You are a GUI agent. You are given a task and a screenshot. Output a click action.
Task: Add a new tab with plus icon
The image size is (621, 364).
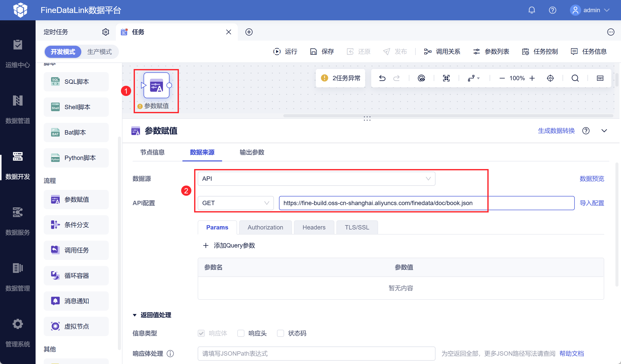[249, 32]
